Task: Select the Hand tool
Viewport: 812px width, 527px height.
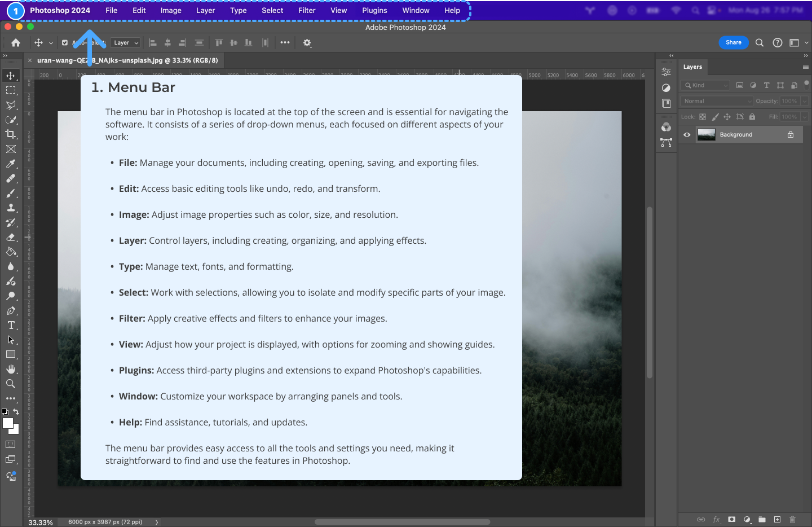Action: (11, 369)
